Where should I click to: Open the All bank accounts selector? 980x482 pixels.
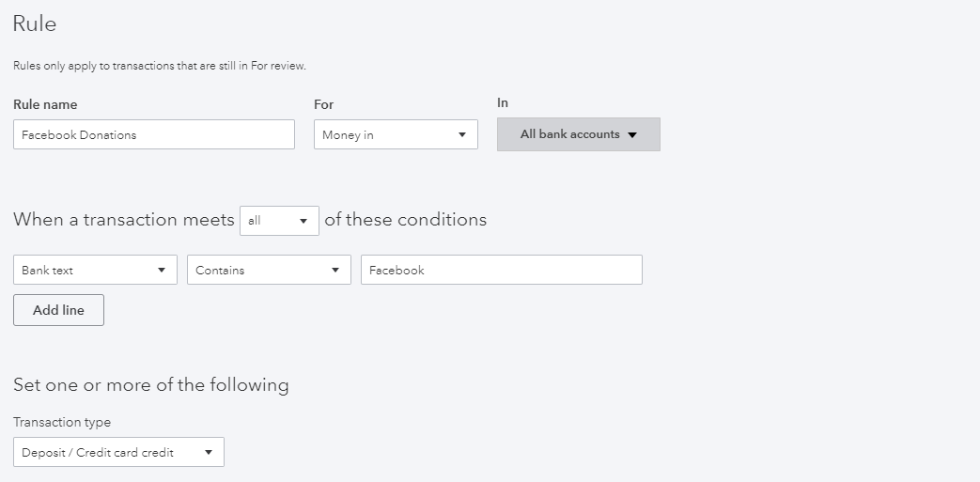pyautogui.click(x=578, y=134)
